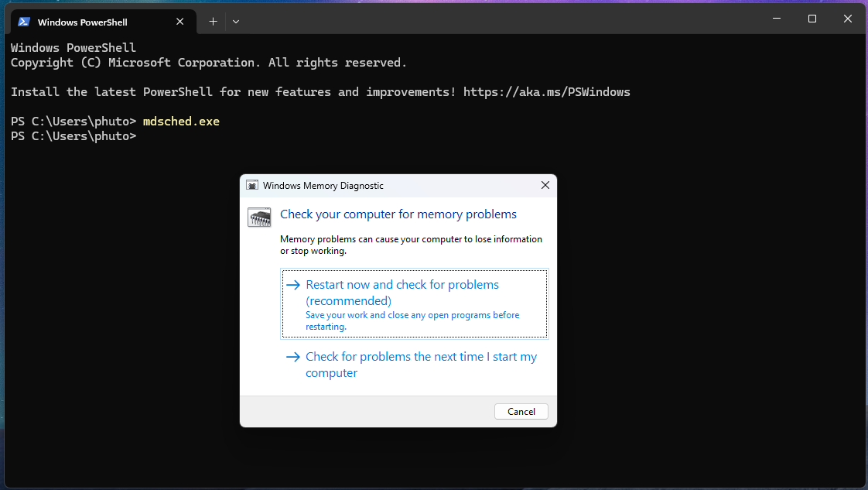
Task: Click the PowerShell icon in the tab
Action: pyautogui.click(x=25, y=22)
